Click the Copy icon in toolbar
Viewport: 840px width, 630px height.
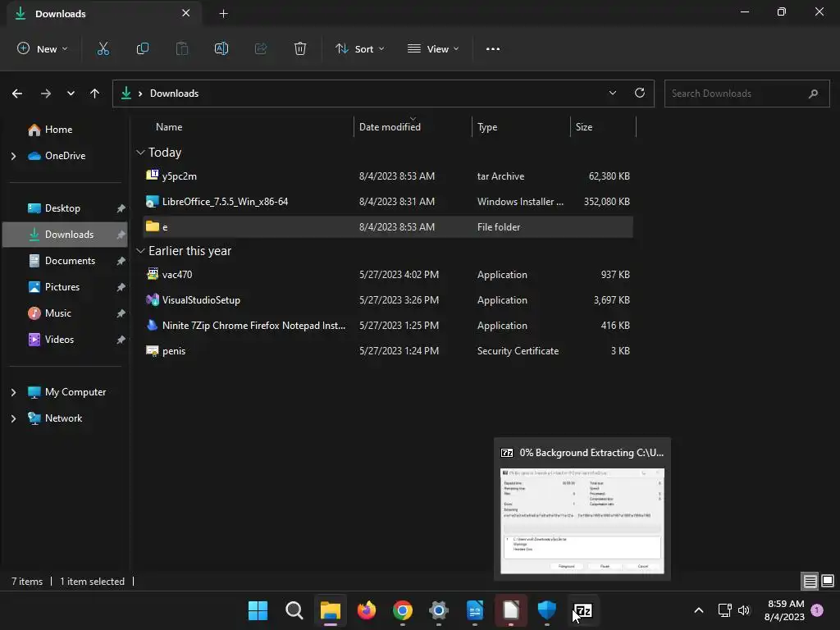click(143, 48)
